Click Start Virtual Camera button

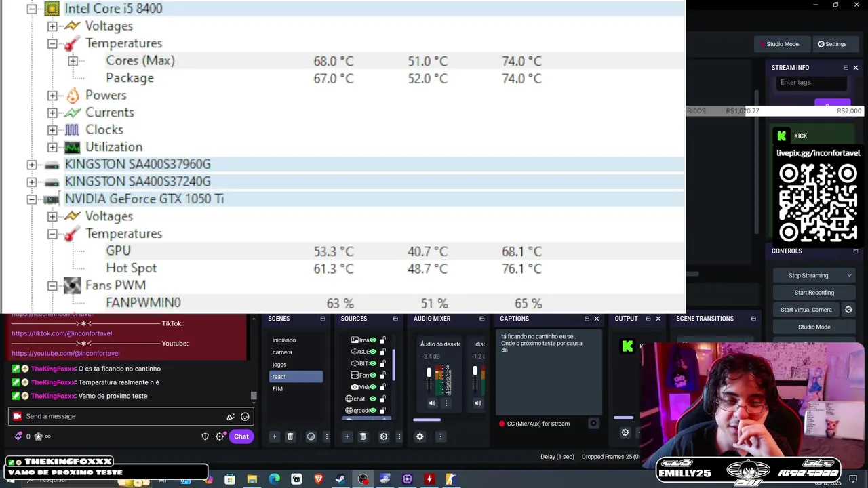pos(806,310)
